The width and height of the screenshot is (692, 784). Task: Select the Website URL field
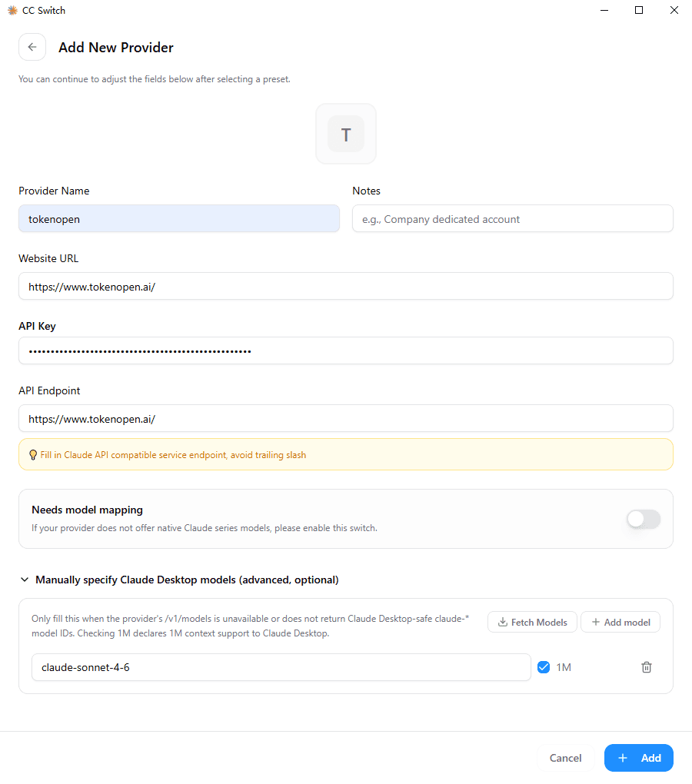[346, 286]
